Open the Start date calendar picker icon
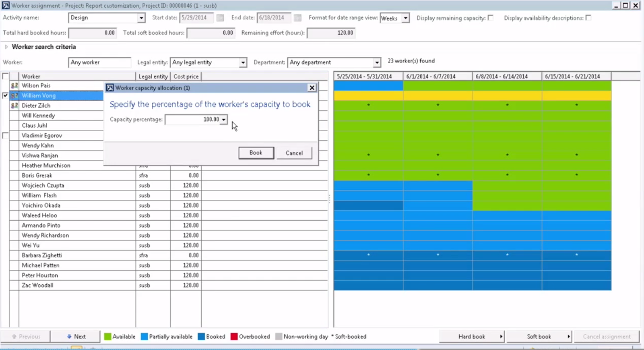This screenshot has width=644, height=350. (x=220, y=18)
